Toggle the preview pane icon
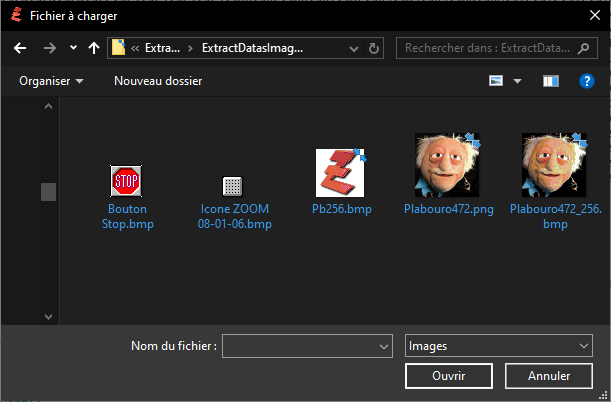The height and width of the screenshot is (402, 611). [x=551, y=81]
